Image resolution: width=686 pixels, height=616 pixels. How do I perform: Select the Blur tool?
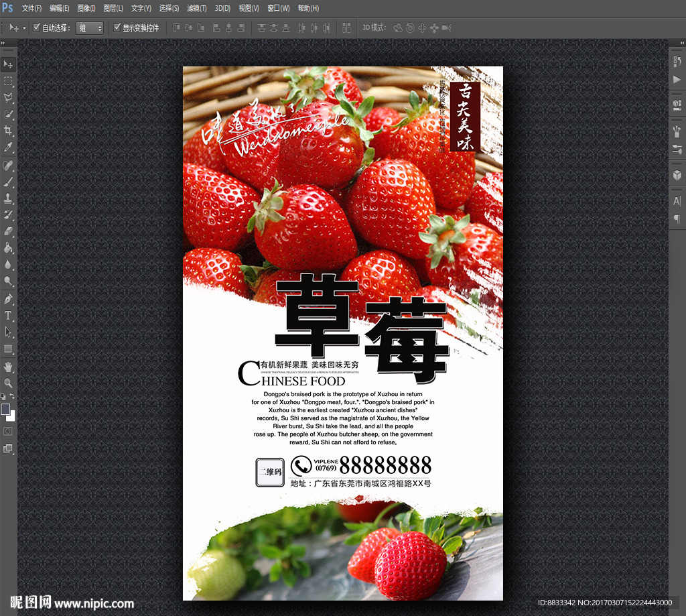pyautogui.click(x=8, y=265)
